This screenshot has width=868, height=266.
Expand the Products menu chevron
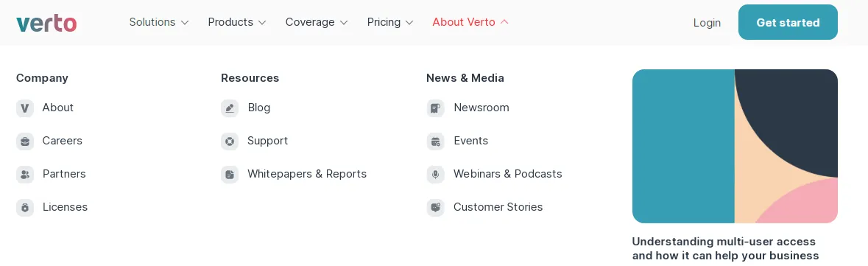(x=262, y=23)
